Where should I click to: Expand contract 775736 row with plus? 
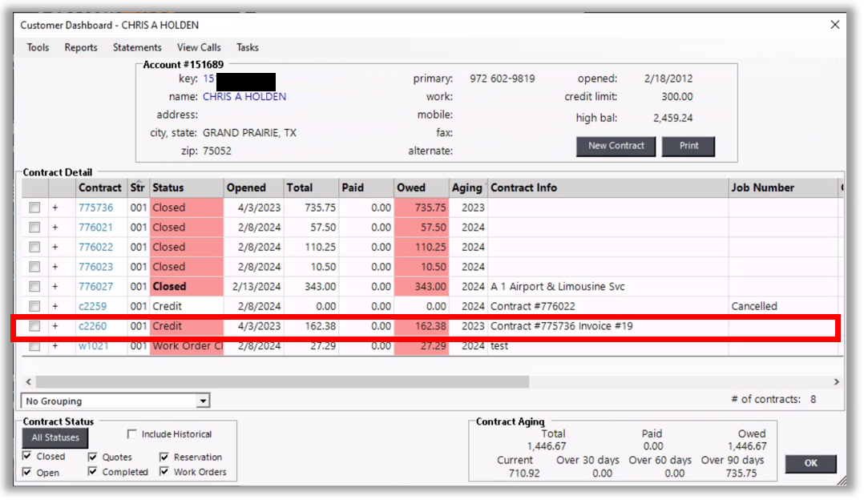pos(55,208)
